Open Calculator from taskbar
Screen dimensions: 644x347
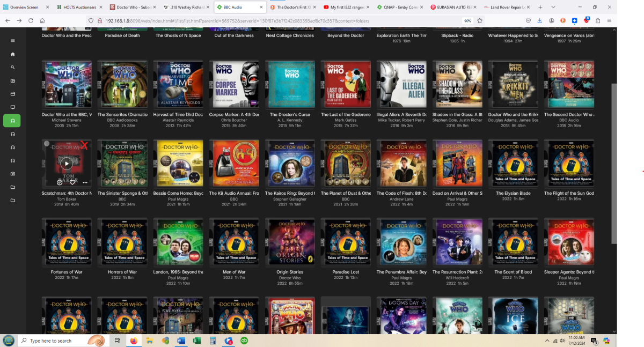[x=213, y=341]
